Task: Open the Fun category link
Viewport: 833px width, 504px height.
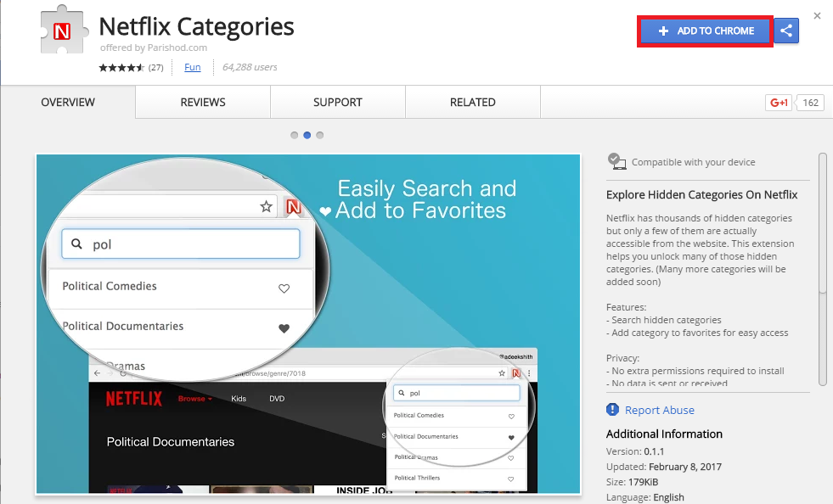Action: 192,67
